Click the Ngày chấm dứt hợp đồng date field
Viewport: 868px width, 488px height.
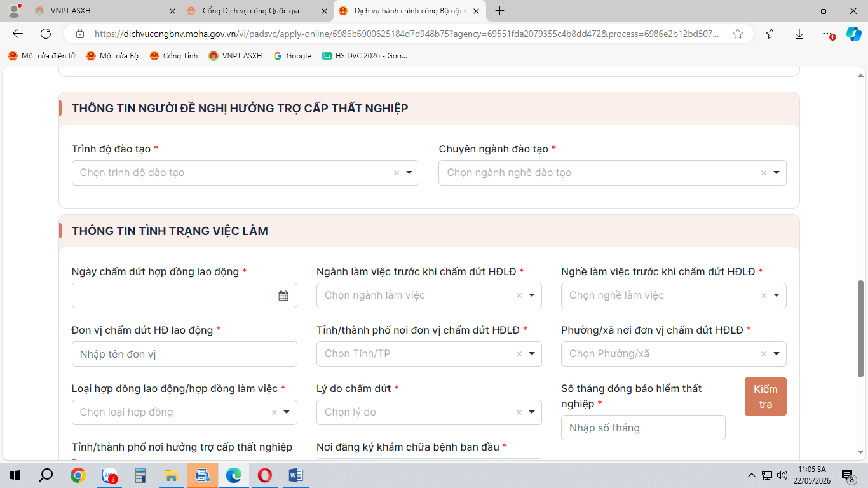click(x=184, y=295)
